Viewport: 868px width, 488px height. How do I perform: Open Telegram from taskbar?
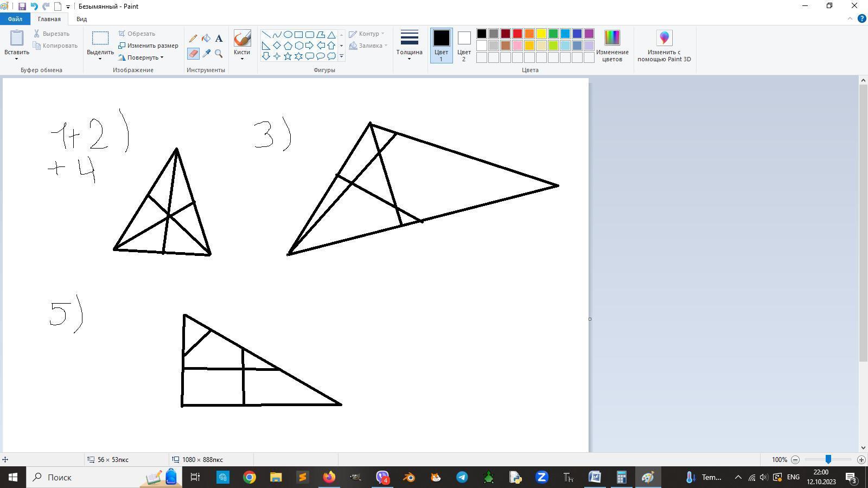point(462,477)
